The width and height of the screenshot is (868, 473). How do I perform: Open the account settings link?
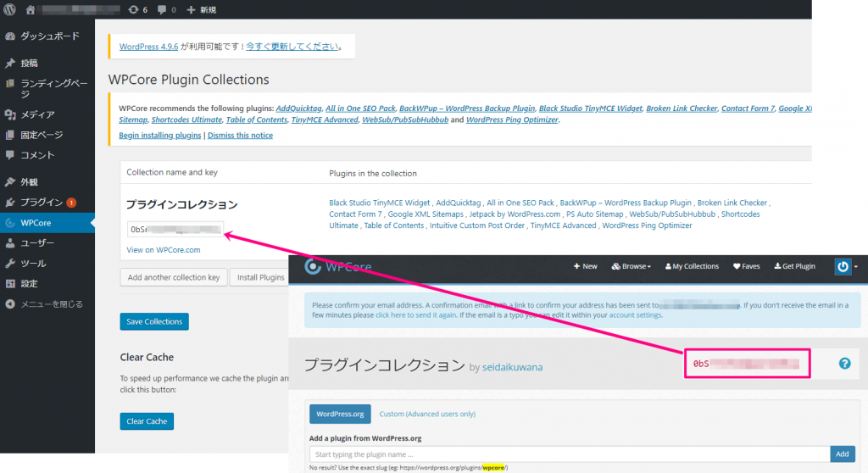(635, 315)
